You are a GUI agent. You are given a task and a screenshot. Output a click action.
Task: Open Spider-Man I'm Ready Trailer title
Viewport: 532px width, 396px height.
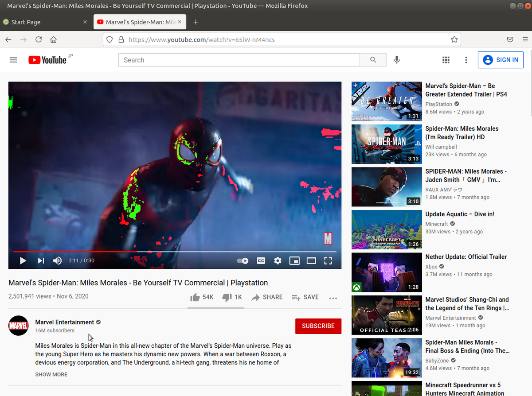pyautogui.click(x=462, y=133)
